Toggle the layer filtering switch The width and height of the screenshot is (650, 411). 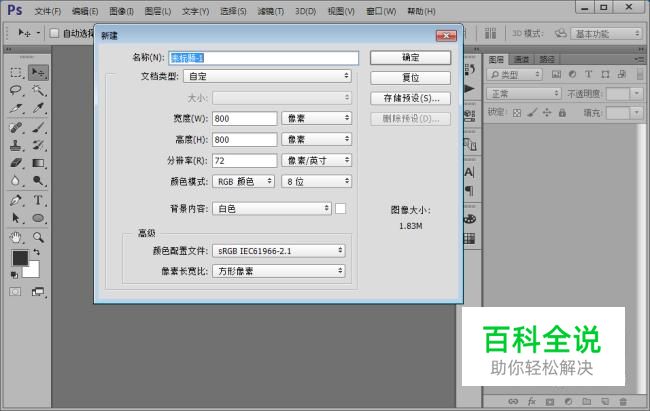(x=640, y=74)
